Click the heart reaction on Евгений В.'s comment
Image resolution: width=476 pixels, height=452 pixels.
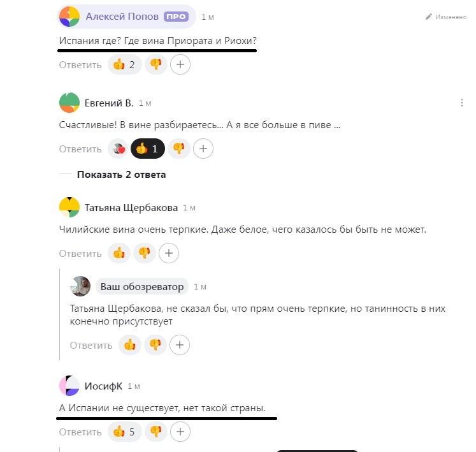[x=119, y=149]
